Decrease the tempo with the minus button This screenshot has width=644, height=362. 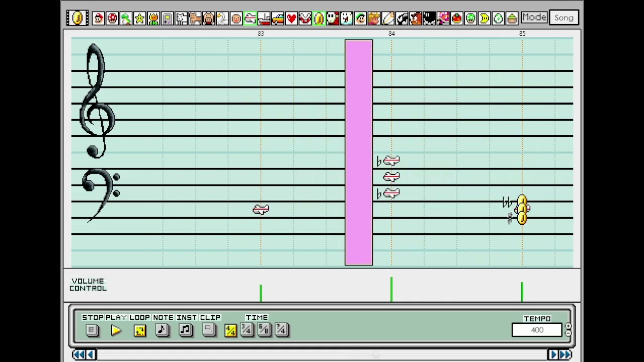568,333
